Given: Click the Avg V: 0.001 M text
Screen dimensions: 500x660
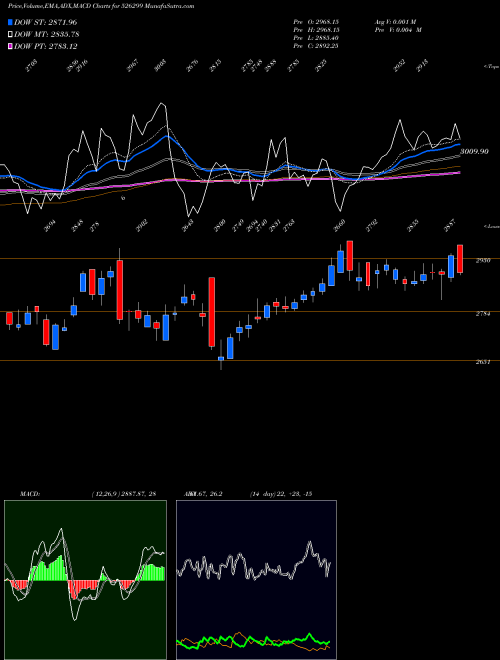Looking at the screenshot, I should point(395,21).
